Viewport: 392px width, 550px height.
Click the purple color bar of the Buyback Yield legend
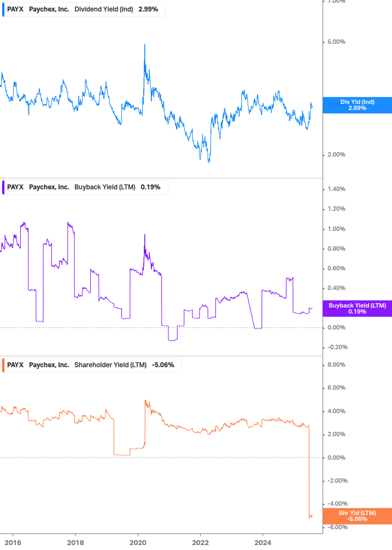point(3,187)
